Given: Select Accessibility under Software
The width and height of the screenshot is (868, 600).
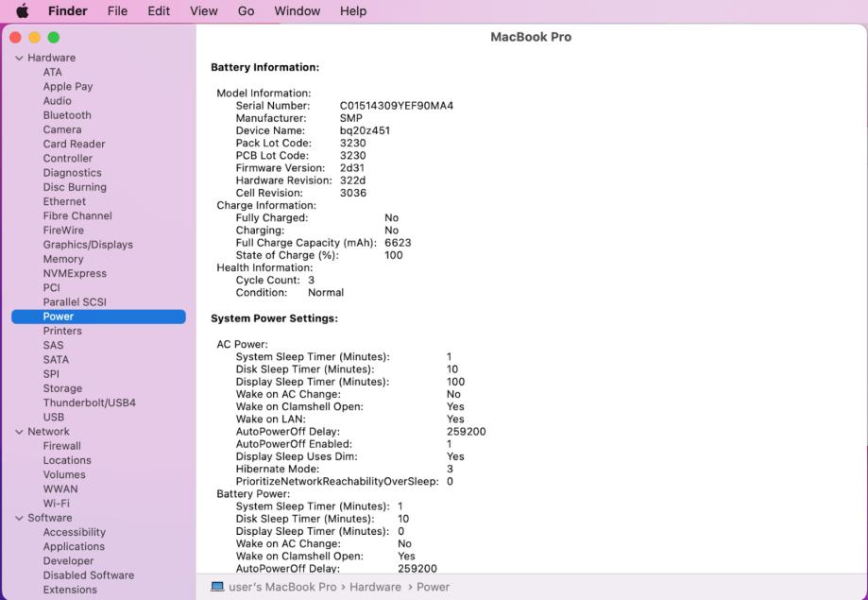Looking at the screenshot, I should (x=75, y=532).
